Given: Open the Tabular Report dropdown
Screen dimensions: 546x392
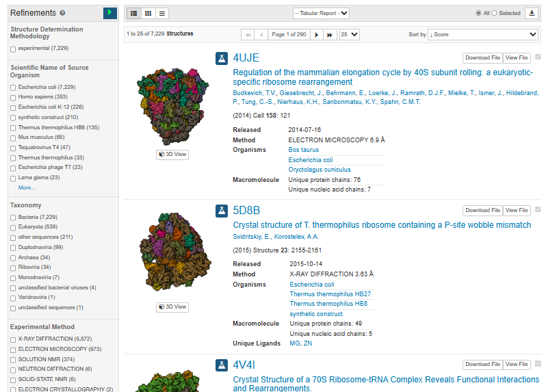Looking at the screenshot, I should 321,13.
